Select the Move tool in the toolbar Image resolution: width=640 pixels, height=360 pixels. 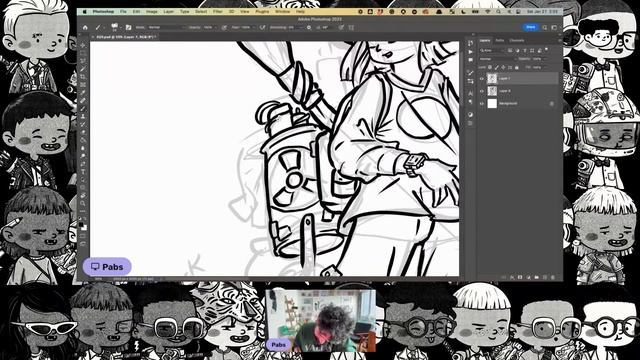tap(83, 45)
